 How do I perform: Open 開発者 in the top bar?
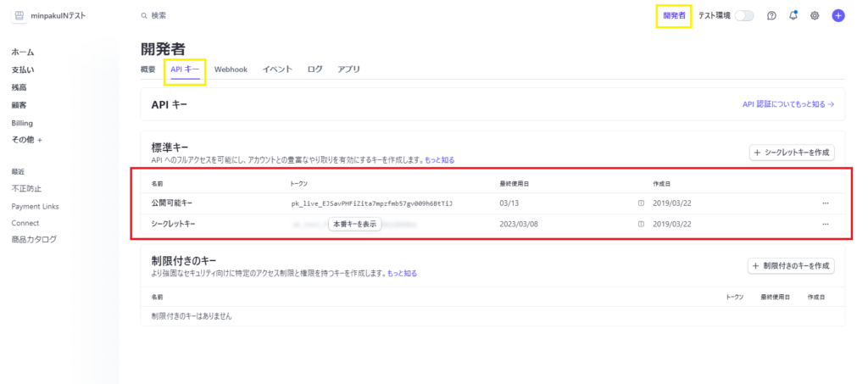675,15
